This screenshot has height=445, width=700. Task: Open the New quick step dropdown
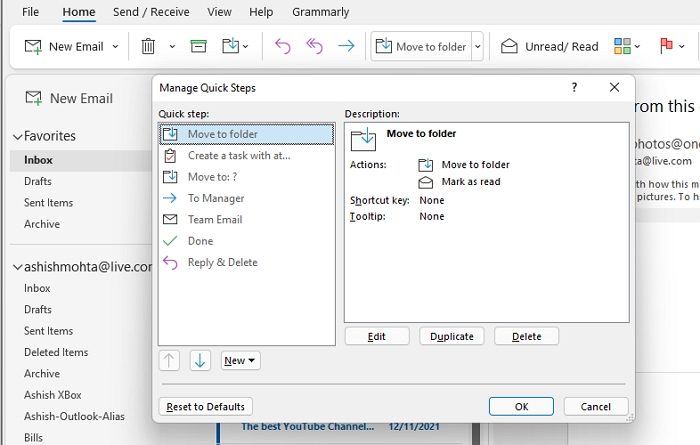point(240,361)
